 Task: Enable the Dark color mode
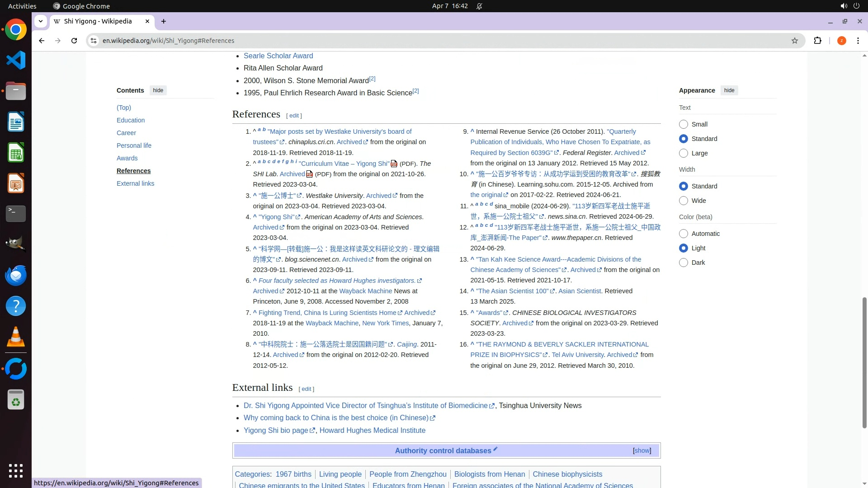[x=684, y=263]
